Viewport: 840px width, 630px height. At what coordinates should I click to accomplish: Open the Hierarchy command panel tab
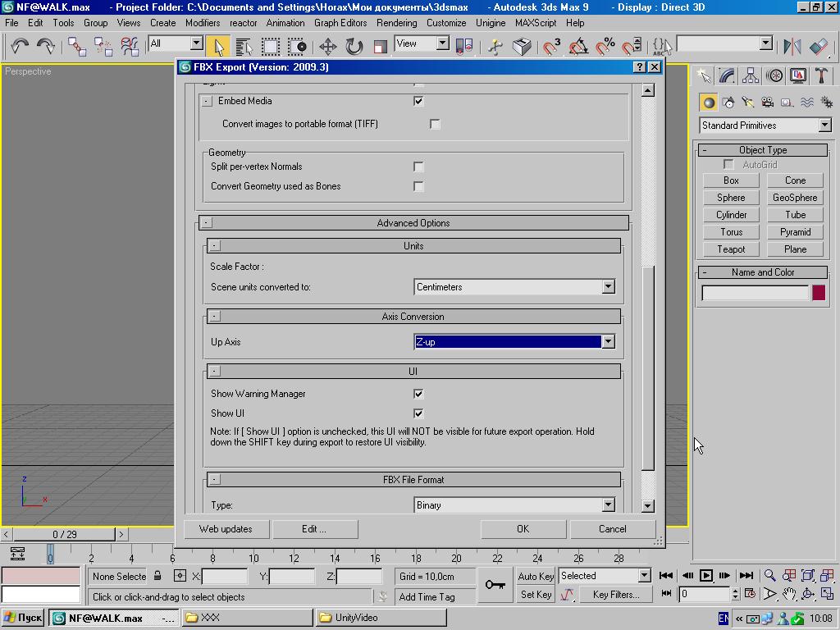(x=751, y=75)
